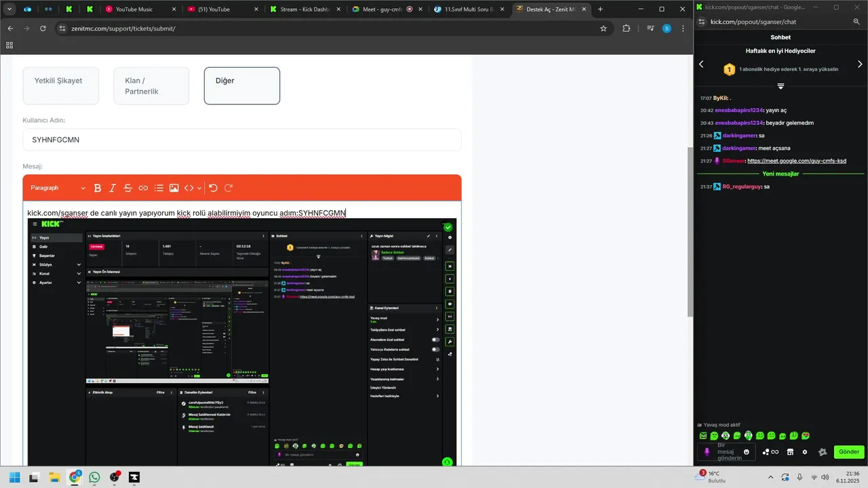Open the shop icon in Kick chat
Image resolution: width=868 pixels, height=488 pixels.
pos(790,452)
